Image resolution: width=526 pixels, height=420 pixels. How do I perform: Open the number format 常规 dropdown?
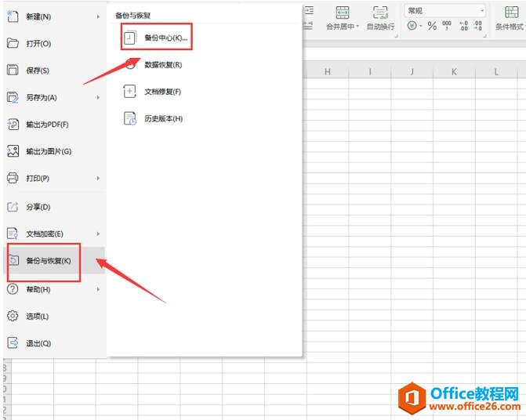[482, 11]
